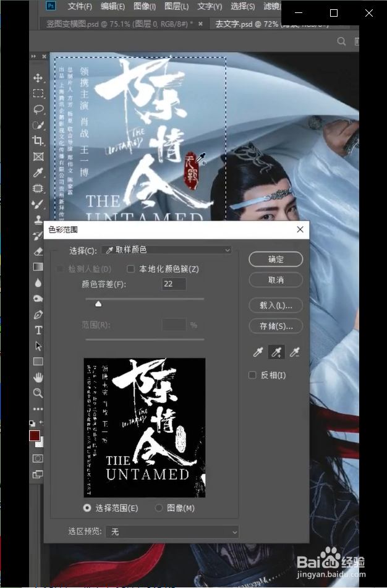
Task: Open the 图层 (Layer) menu
Action: pos(176,6)
